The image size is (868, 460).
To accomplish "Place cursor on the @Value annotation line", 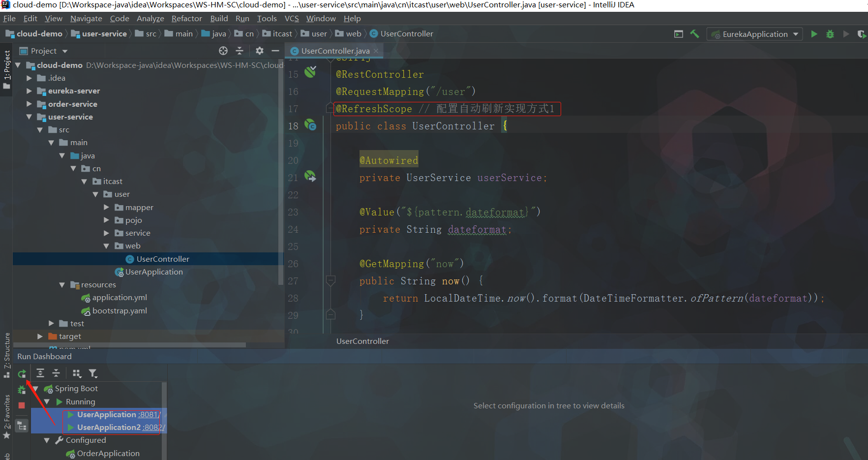I will pos(449,212).
